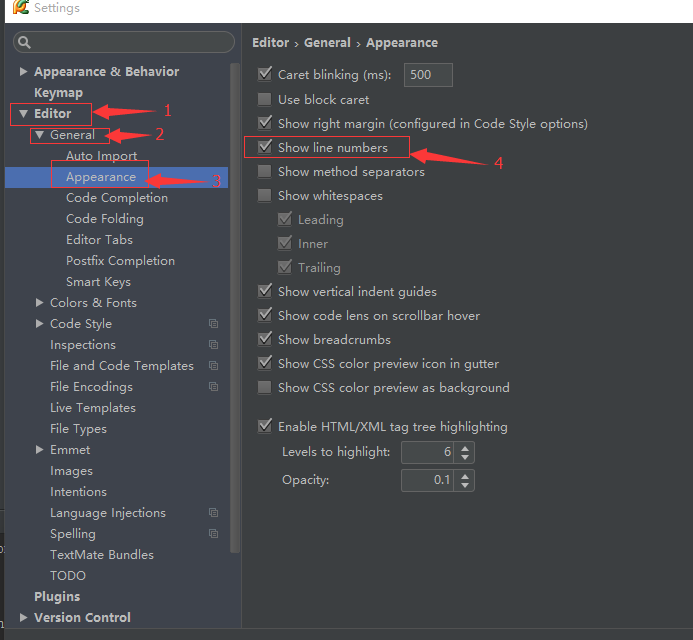Click the PyCharm icon in title bar
The height and width of the screenshot is (640, 693).
(x=20, y=8)
